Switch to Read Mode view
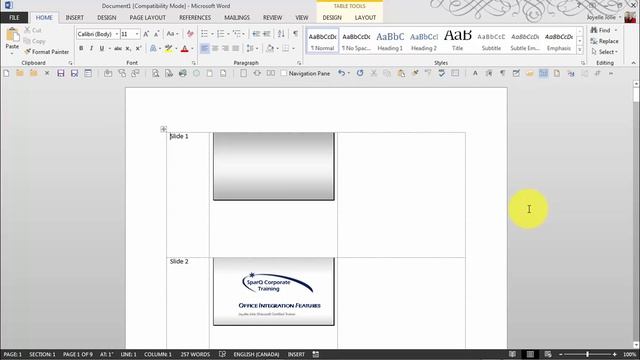Viewport: 640px width, 360px height. 512,354
